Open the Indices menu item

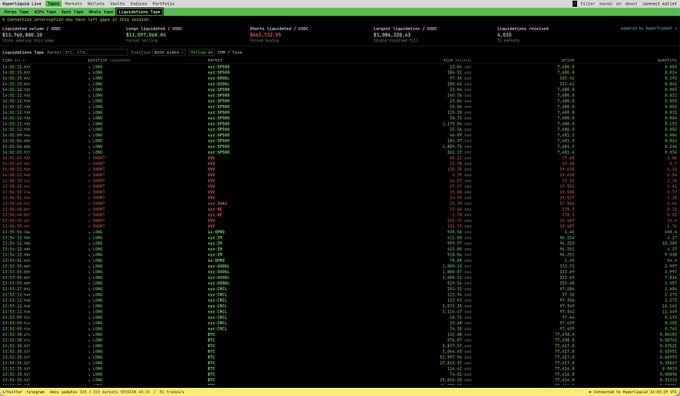pos(138,3)
